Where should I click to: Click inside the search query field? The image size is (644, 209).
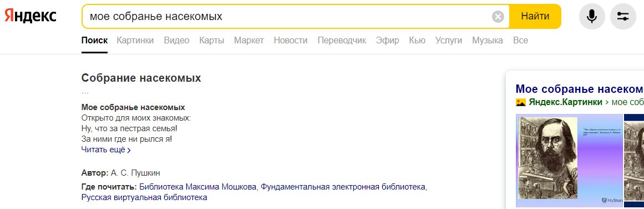pyautogui.click(x=287, y=17)
